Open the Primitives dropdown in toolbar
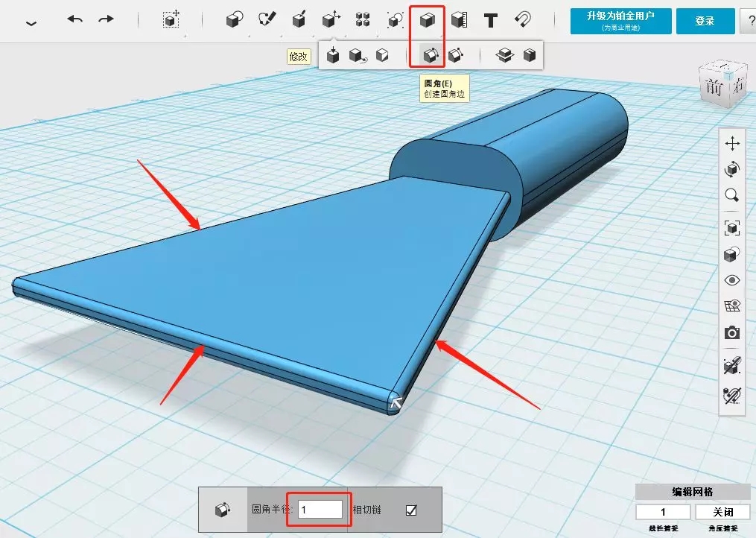 coord(235,20)
